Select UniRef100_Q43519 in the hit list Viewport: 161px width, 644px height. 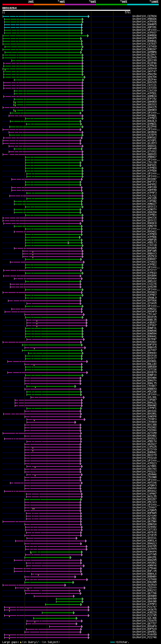[144, 585]
